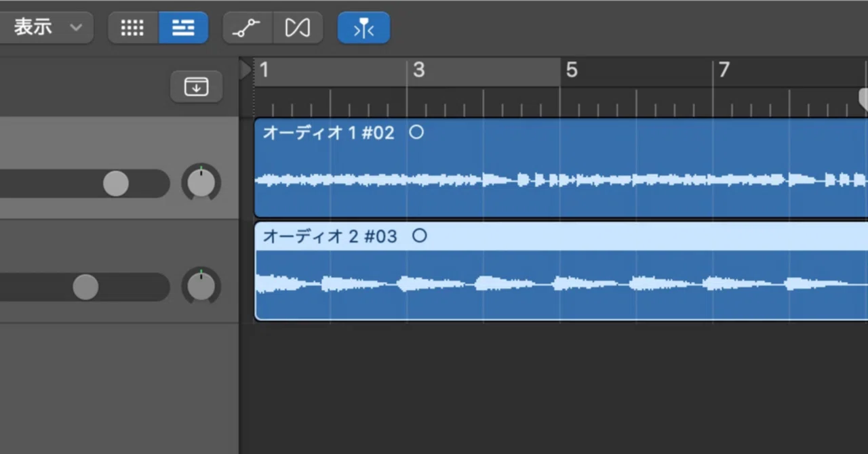
Task: Click the end-of-project marker on ruler
Action: 863,100
